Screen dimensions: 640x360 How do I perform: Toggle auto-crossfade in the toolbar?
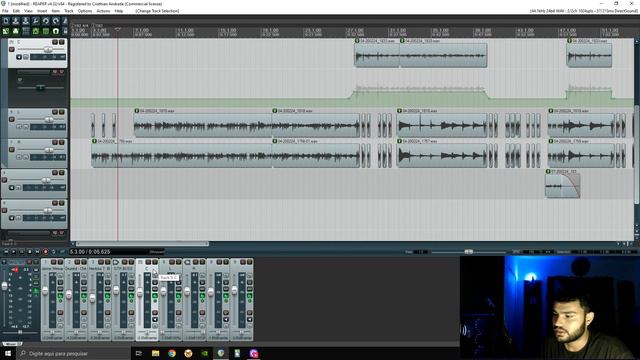tap(6, 31)
